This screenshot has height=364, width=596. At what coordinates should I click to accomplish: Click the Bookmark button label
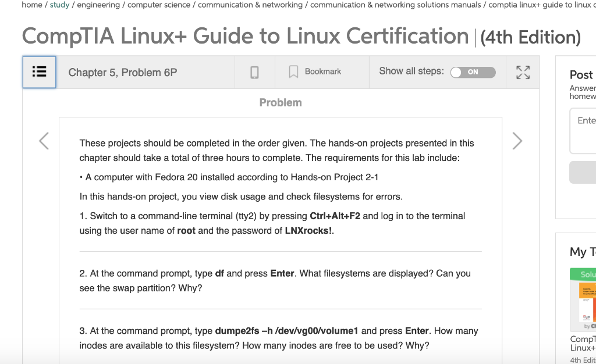[x=322, y=72]
